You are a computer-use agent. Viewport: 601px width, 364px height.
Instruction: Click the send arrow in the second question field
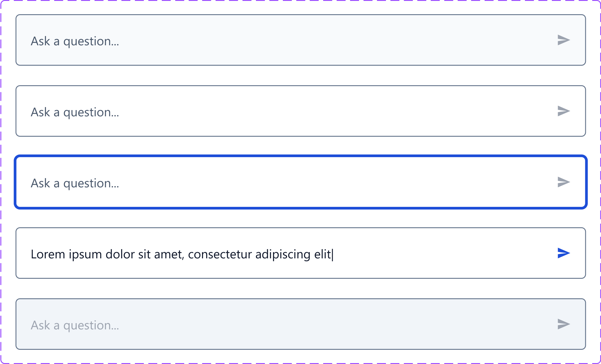(x=564, y=111)
